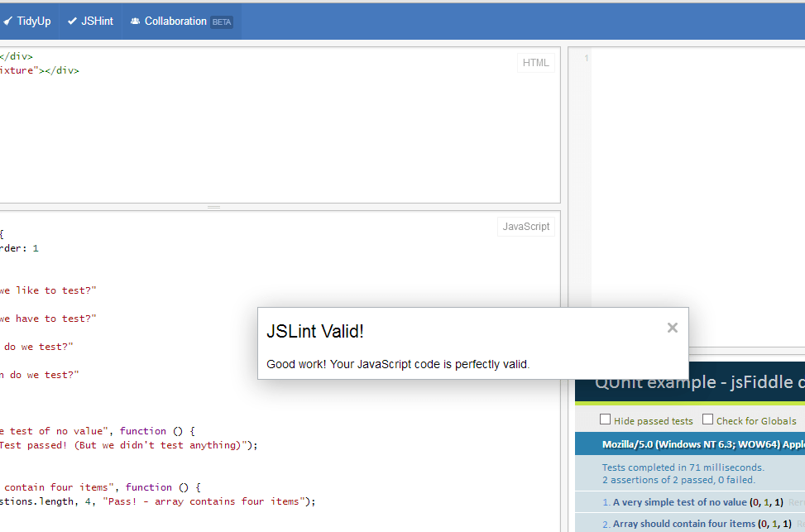This screenshot has width=805, height=532.
Task: Click line number 1 in the CSS panel
Action: pos(586,59)
